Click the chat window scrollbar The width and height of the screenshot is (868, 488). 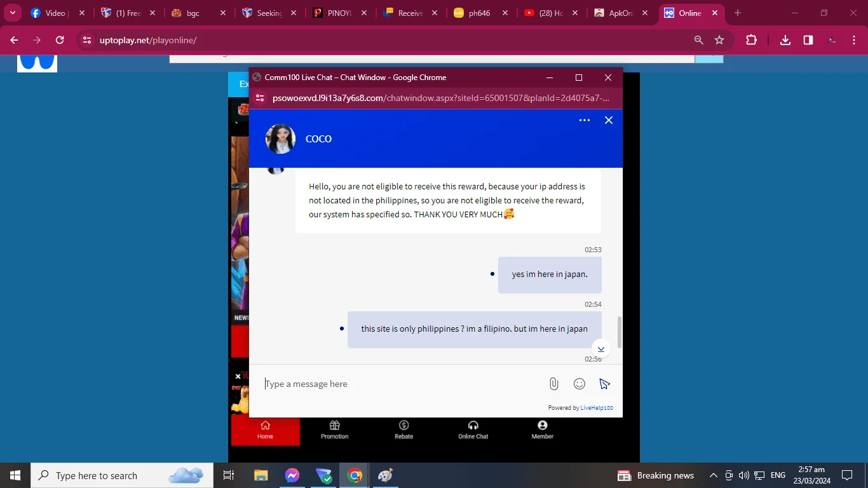[620, 332]
